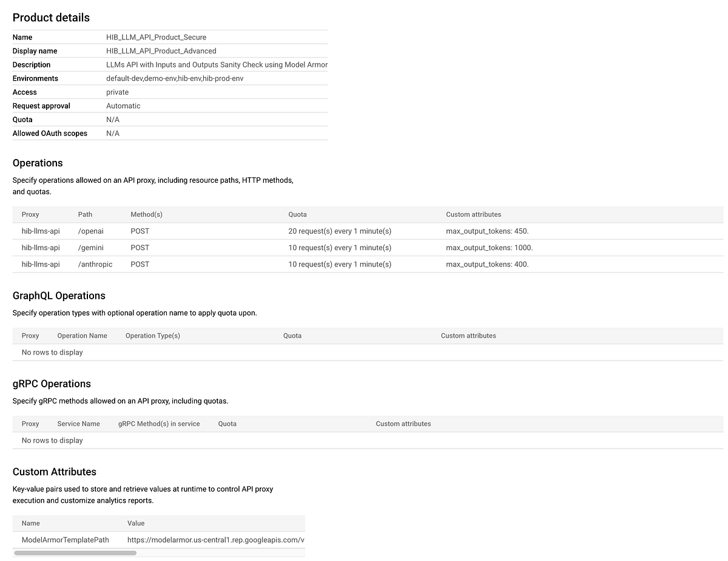Screen dimensions: 728x561
Task: Click the 20 request(s) every 1 minute(s) quota
Action: click(x=340, y=231)
